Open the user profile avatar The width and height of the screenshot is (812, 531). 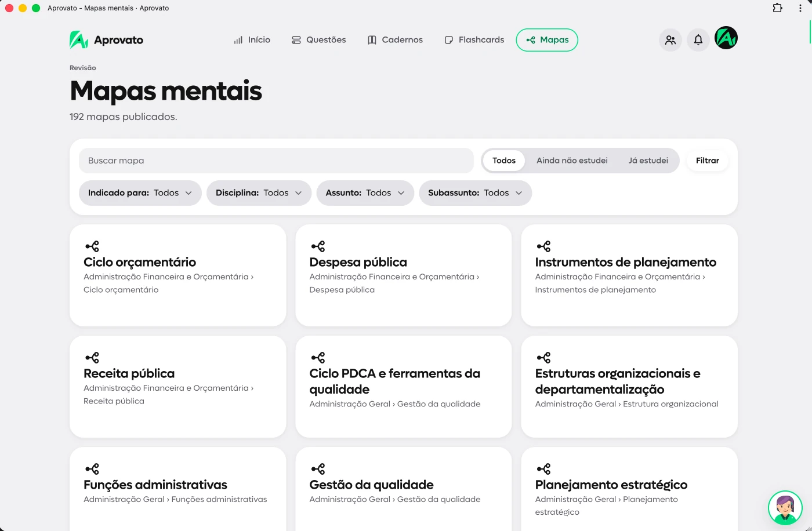726,38
